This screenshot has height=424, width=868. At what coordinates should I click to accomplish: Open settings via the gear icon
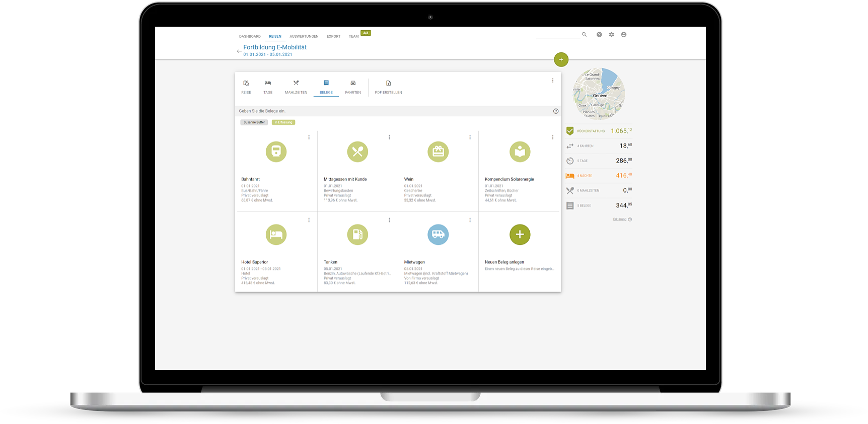[611, 35]
